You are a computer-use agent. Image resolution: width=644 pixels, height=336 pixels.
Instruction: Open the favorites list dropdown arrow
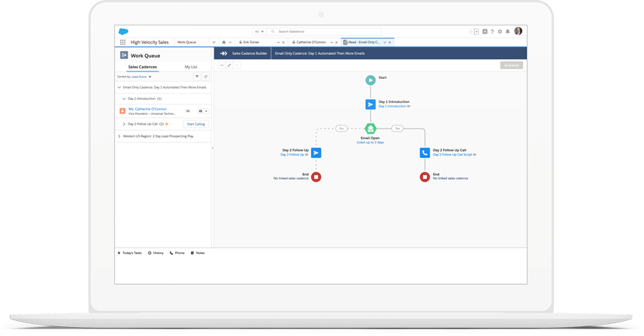tap(476, 32)
